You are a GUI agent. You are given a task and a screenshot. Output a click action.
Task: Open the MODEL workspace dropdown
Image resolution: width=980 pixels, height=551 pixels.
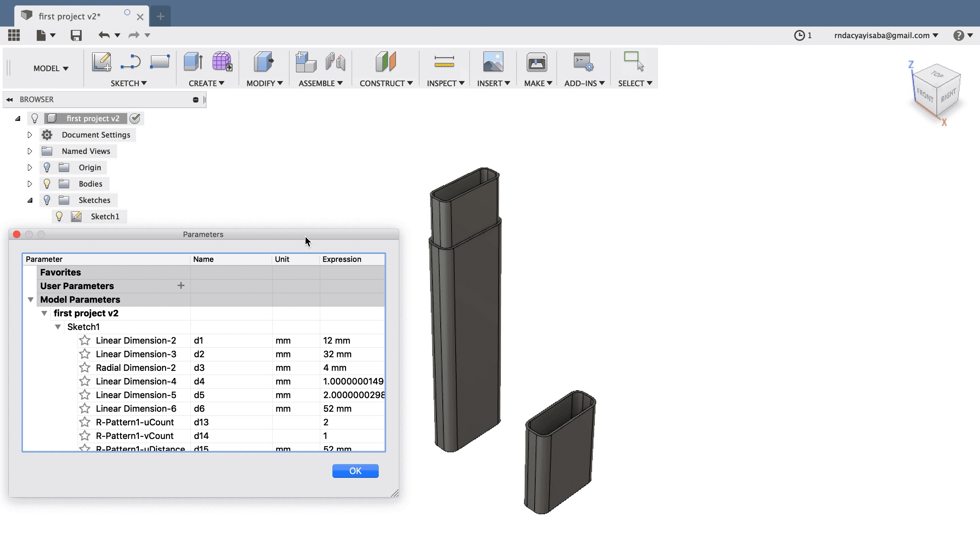pyautogui.click(x=51, y=68)
